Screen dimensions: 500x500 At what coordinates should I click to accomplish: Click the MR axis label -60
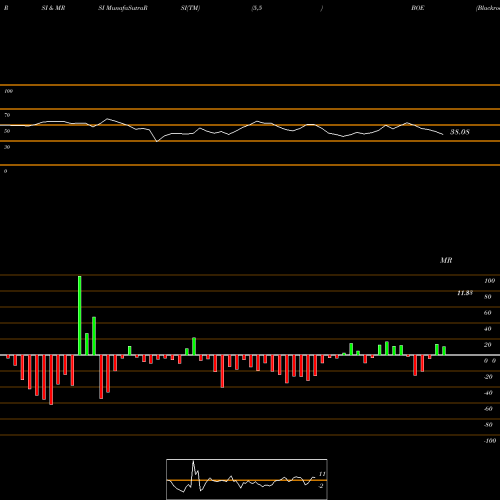(x=488, y=409)
